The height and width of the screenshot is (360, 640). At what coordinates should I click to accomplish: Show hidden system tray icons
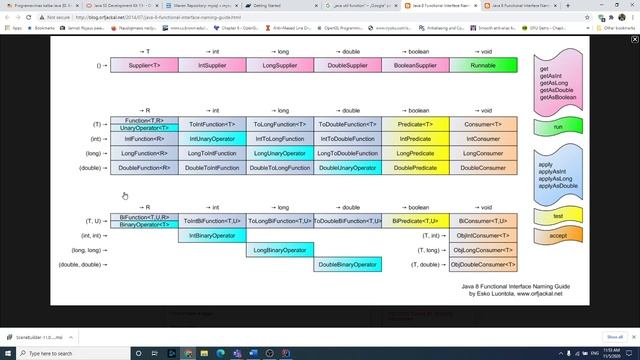point(560,353)
